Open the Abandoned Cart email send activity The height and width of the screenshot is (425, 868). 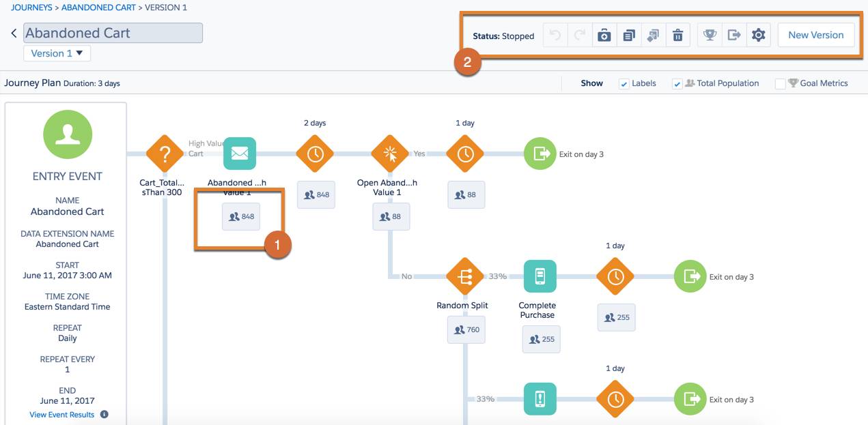238,153
